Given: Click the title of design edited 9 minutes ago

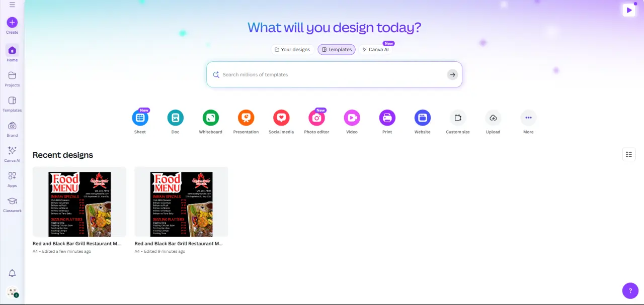Looking at the screenshot, I should (x=179, y=243).
